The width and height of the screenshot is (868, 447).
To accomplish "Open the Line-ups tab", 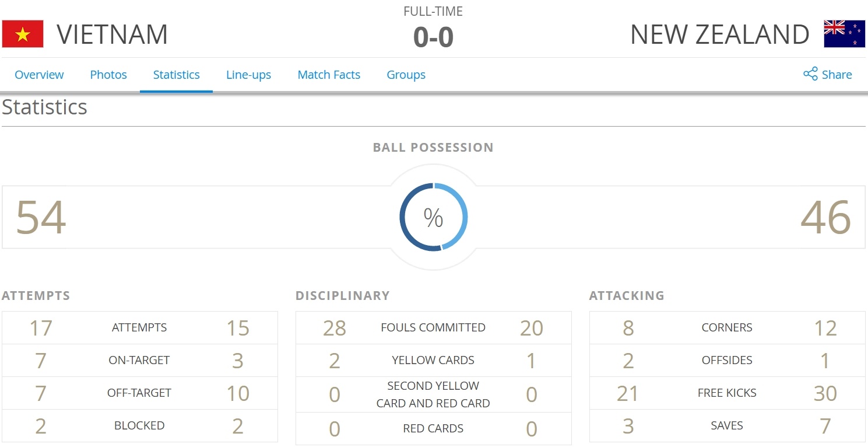I will [x=248, y=75].
